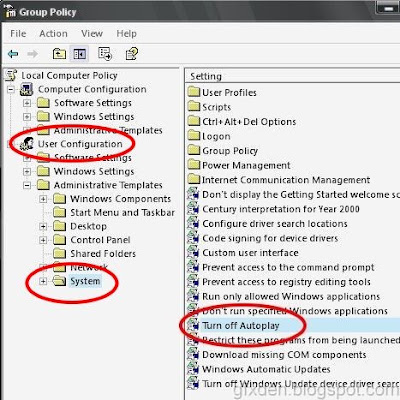The width and height of the screenshot is (400, 400).
Task: Select Configure driver search locations
Action: 275,224
